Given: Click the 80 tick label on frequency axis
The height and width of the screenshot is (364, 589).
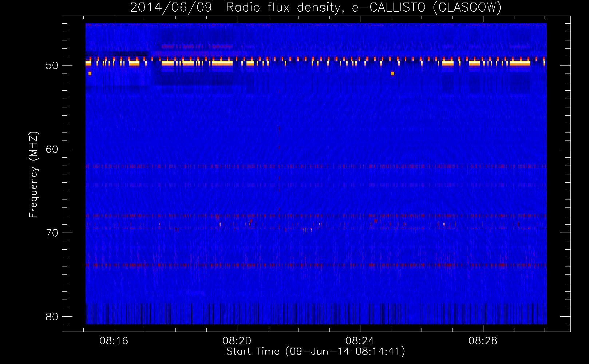Looking at the screenshot, I should 52,317.
